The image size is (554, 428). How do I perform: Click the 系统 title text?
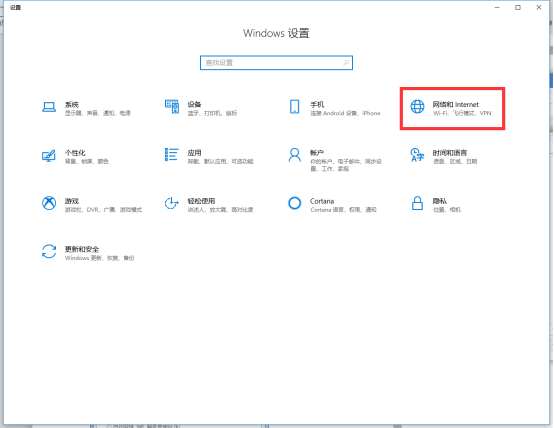pos(72,104)
